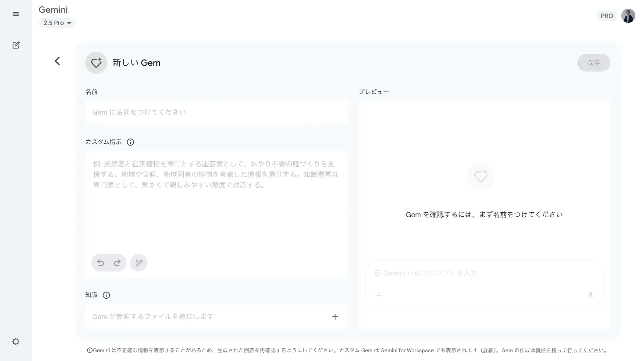Click the Gemini logo text
The height and width of the screenshot is (361, 644).
point(53,10)
